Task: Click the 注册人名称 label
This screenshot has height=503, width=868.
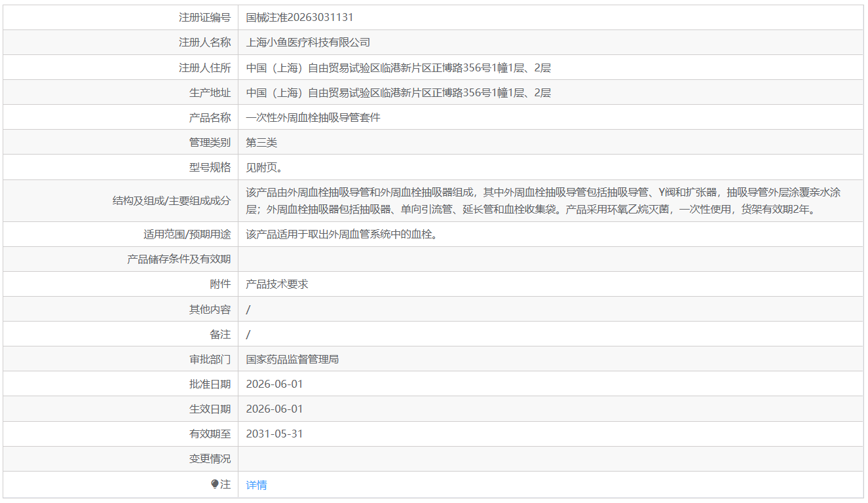Action: (205, 43)
